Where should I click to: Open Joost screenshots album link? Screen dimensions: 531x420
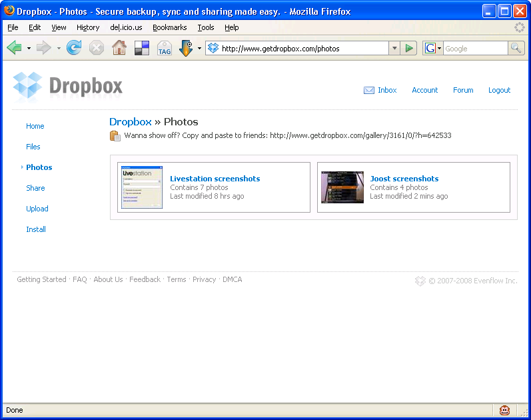pyautogui.click(x=404, y=179)
